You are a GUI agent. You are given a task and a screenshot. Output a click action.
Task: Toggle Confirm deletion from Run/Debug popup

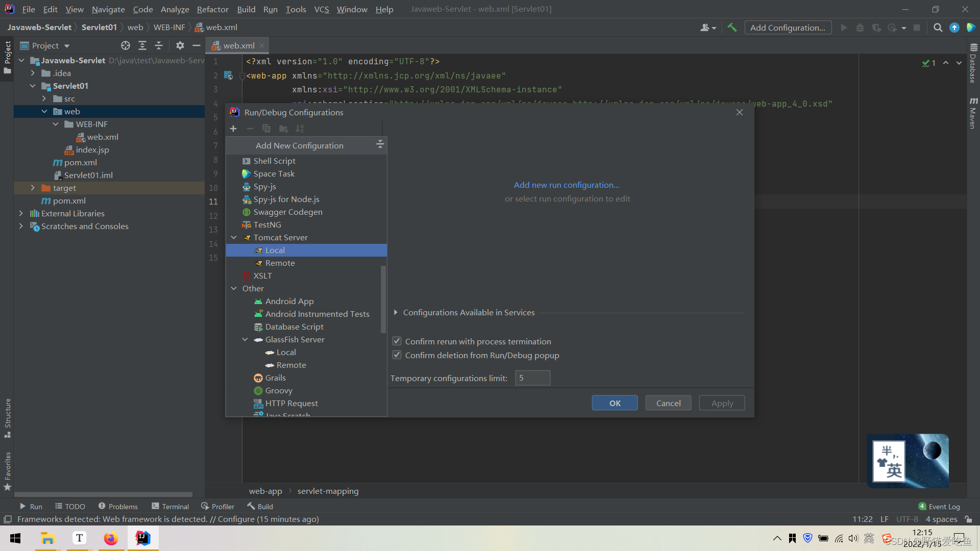click(x=397, y=355)
